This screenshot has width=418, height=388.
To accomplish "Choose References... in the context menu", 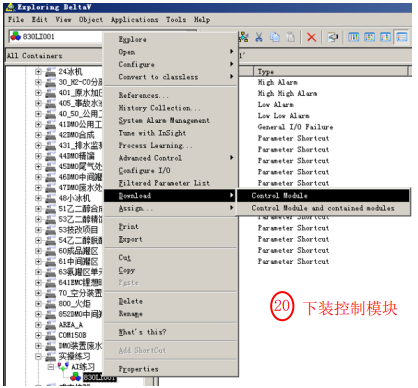I will [x=171, y=95].
